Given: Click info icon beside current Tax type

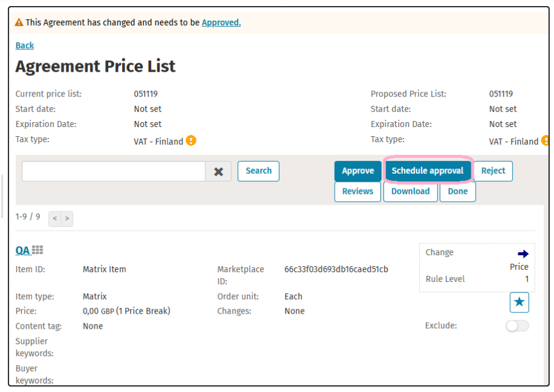Looking at the screenshot, I should pos(191,141).
